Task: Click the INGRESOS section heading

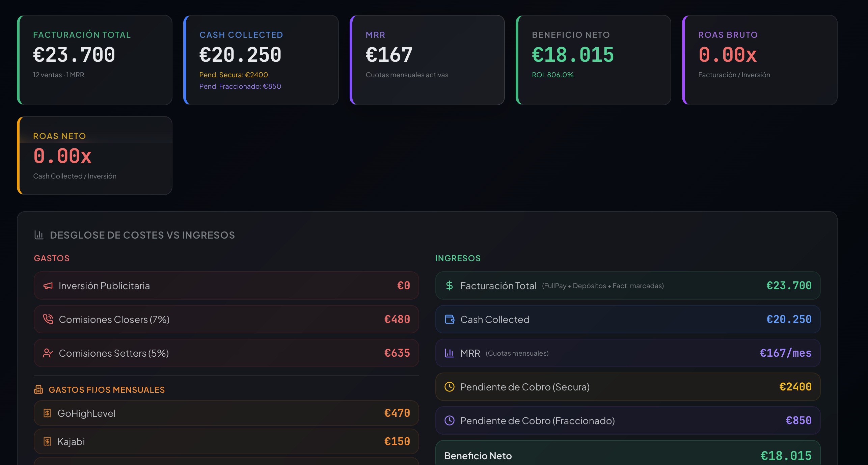Action: (x=458, y=258)
